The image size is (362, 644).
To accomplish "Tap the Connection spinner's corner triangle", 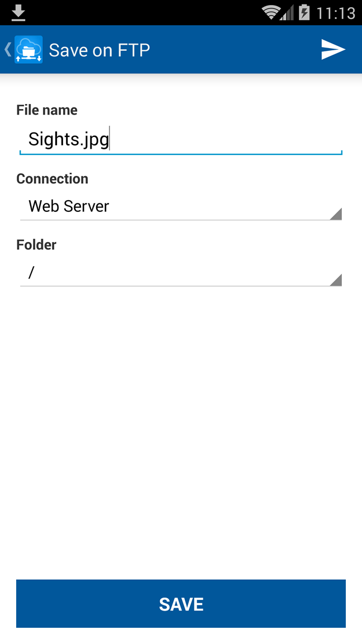I will [x=336, y=214].
